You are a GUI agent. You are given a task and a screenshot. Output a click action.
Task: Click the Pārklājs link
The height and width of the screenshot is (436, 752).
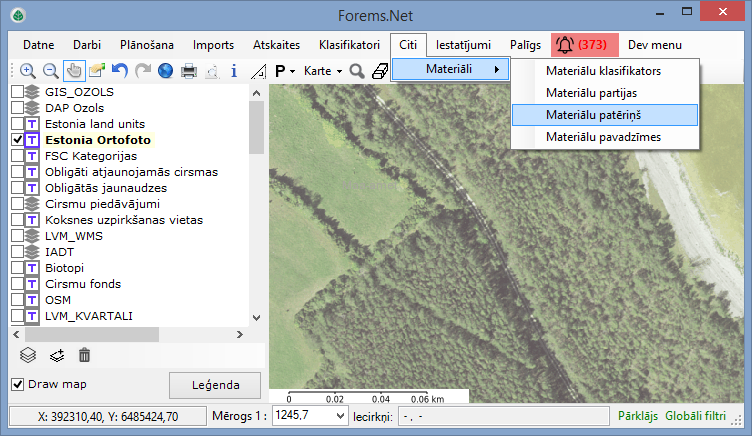click(x=638, y=416)
